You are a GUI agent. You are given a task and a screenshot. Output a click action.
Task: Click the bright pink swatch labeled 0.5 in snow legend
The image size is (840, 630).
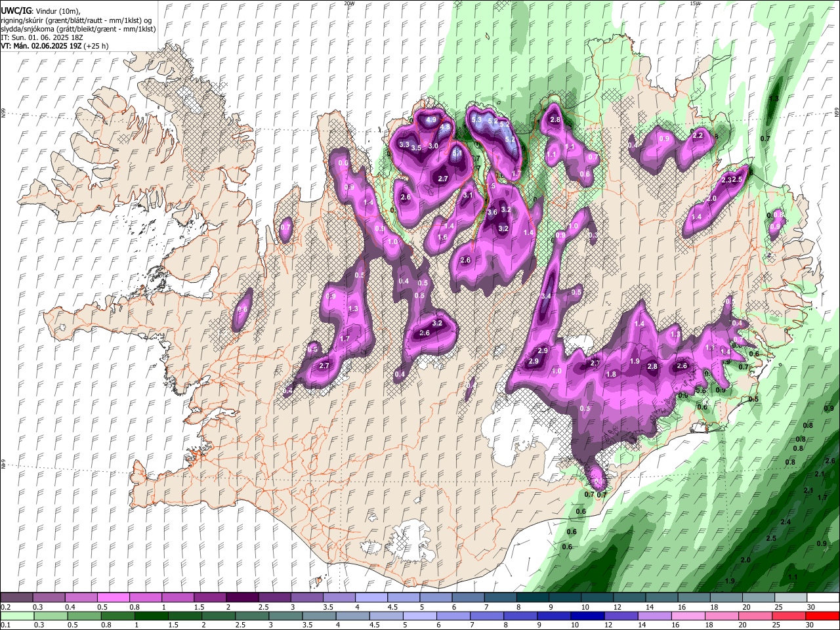coord(113,598)
